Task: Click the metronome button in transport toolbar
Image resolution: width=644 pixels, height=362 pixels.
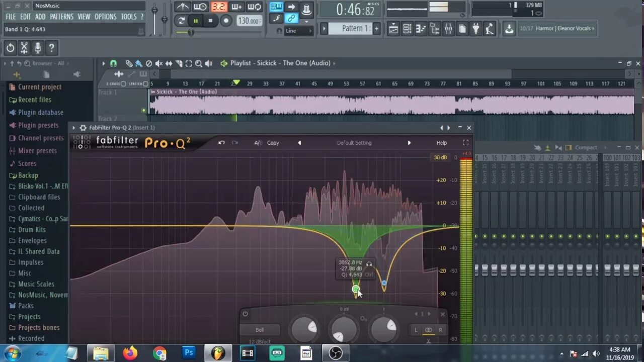Action: pyautogui.click(x=182, y=7)
